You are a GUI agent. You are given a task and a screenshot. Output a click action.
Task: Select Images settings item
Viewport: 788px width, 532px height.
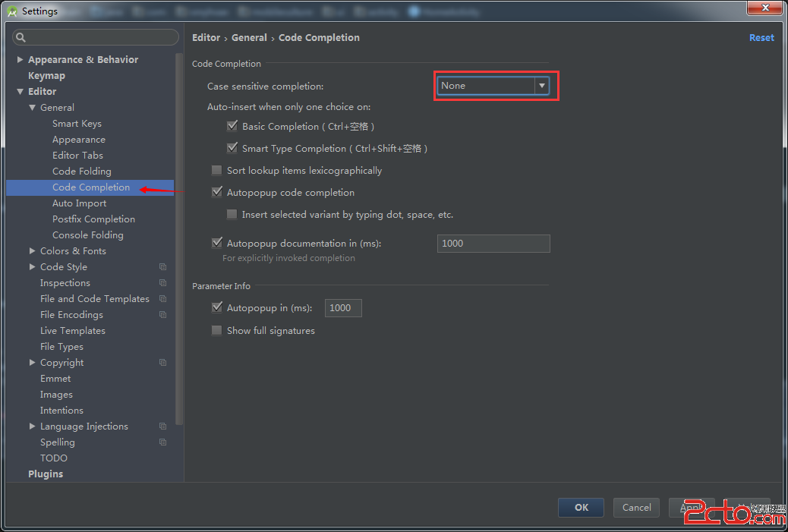pyautogui.click(x=56, y=395)
